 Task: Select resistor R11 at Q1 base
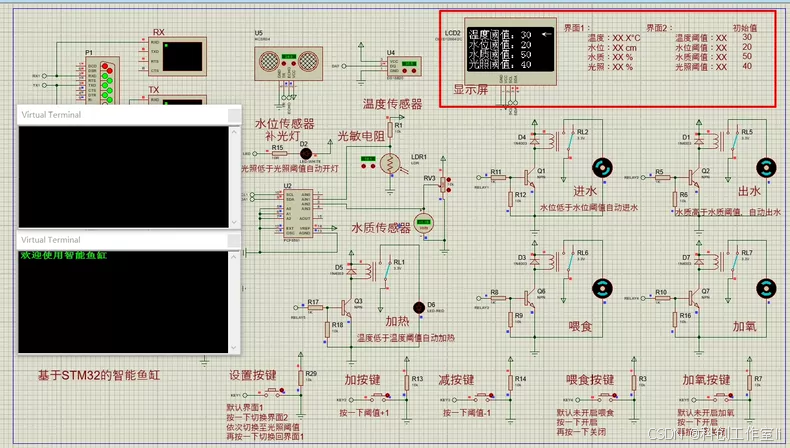click(498, 177)
